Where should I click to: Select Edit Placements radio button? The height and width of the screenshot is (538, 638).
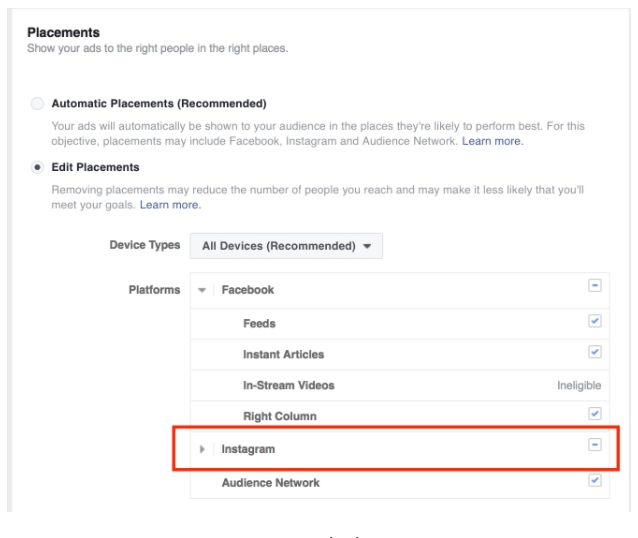coord(38,167)
